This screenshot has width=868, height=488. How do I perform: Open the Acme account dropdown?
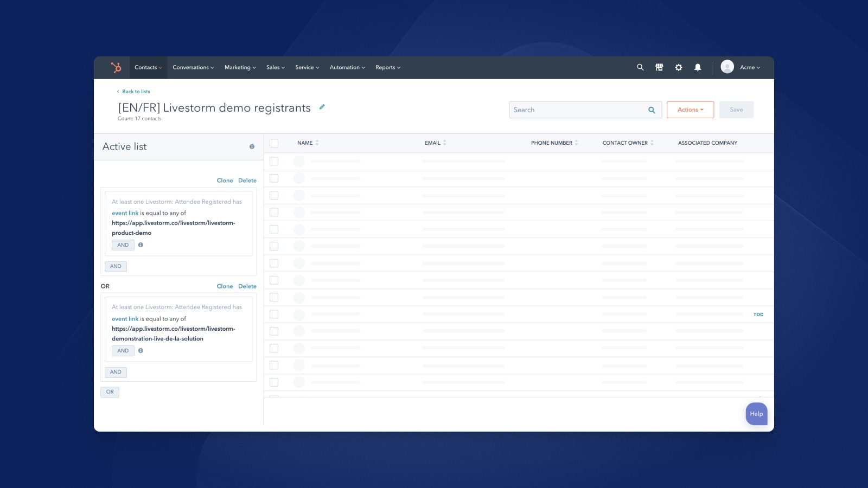(750, 67)
